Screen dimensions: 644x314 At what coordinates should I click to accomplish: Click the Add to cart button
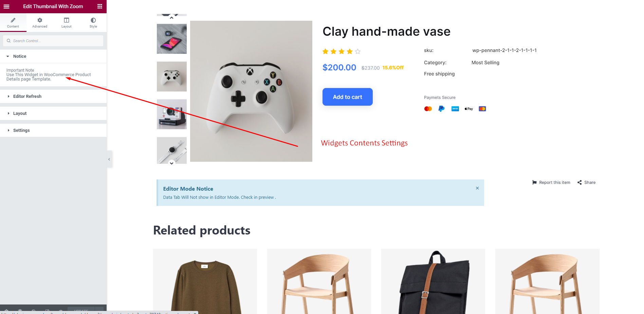pyautogui.click(x=348, y=97)
